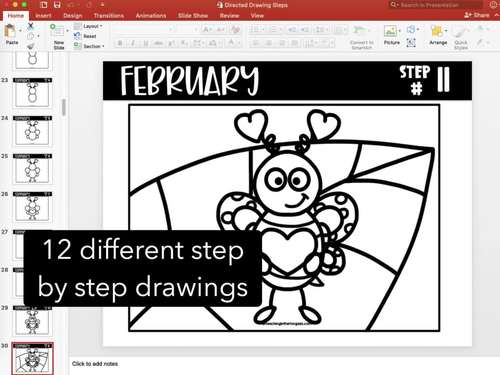Click the Cut scissors icon
Screen dimensions: 500x375
pos(31,26)
